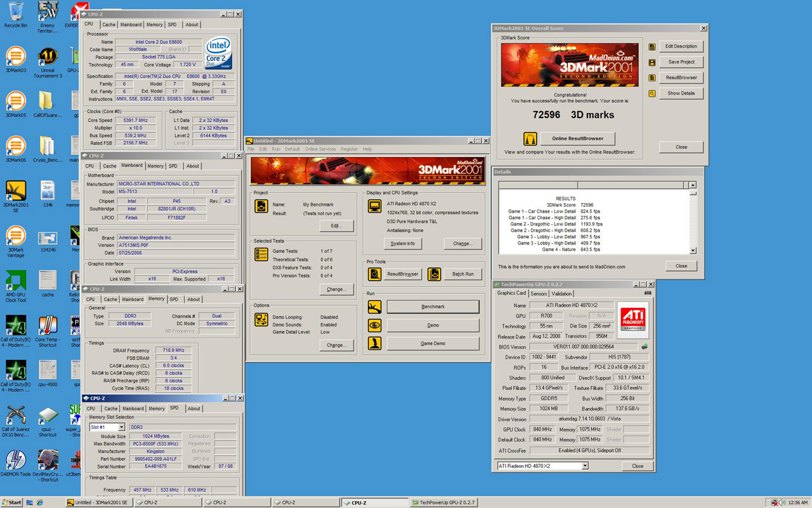Click the Close button in the GPU-Z window
This screenshot has width=812, height=508.
[638, 466]
